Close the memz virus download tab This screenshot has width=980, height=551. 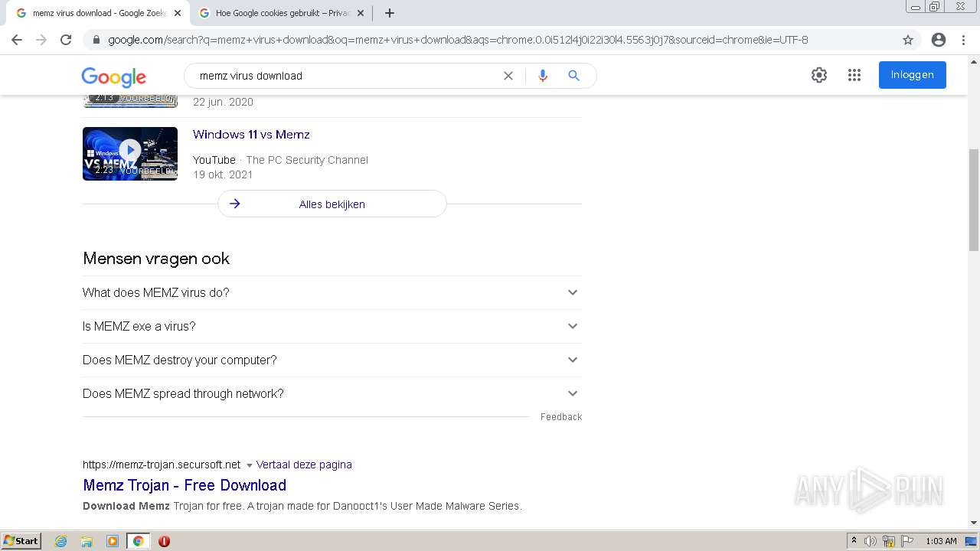177,13
